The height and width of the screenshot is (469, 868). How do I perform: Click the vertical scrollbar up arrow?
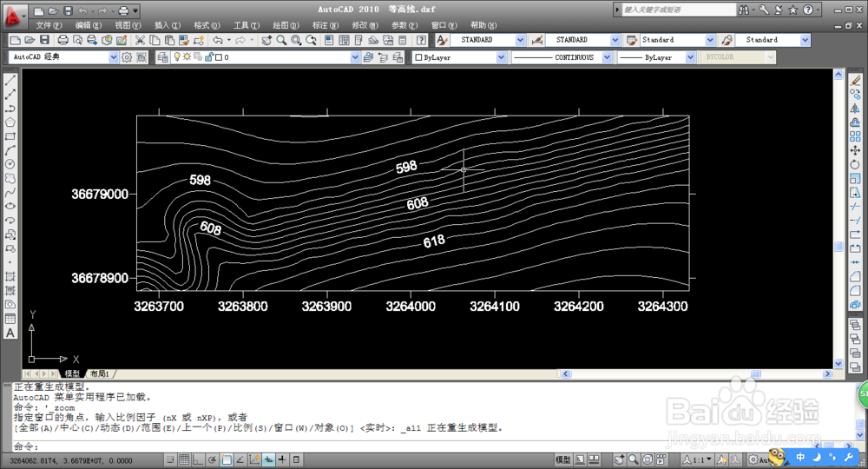pyautogui.click(x=838, y=74)
